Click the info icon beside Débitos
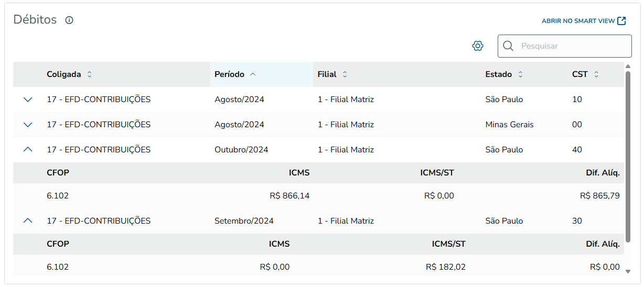Screen dimensions: 644x287 click(69, 20)
